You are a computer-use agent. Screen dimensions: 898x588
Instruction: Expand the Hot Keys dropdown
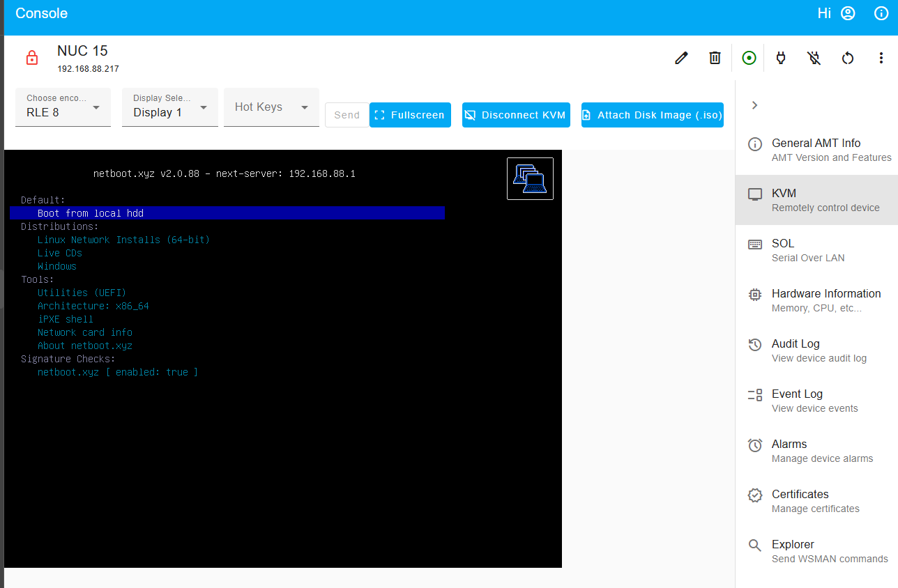(x=271, y=107)
